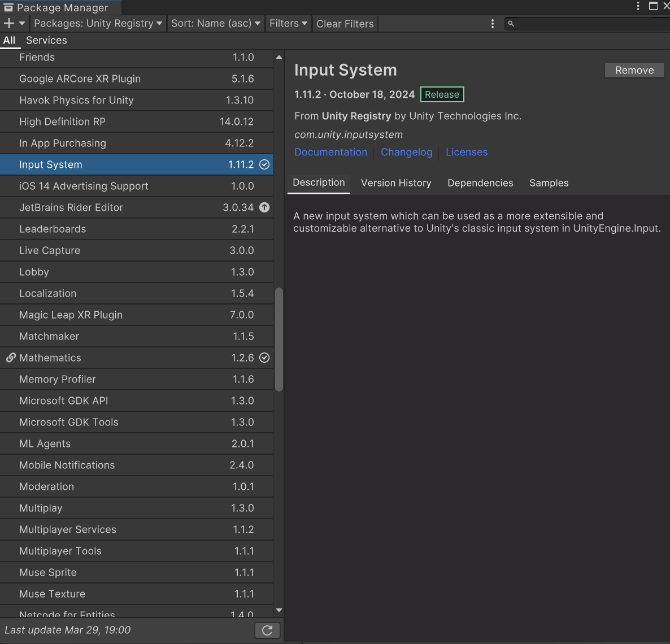This screenshot has width=670, height=644.
Task: Select the In App Purchasing package
Action: [136, 143]
